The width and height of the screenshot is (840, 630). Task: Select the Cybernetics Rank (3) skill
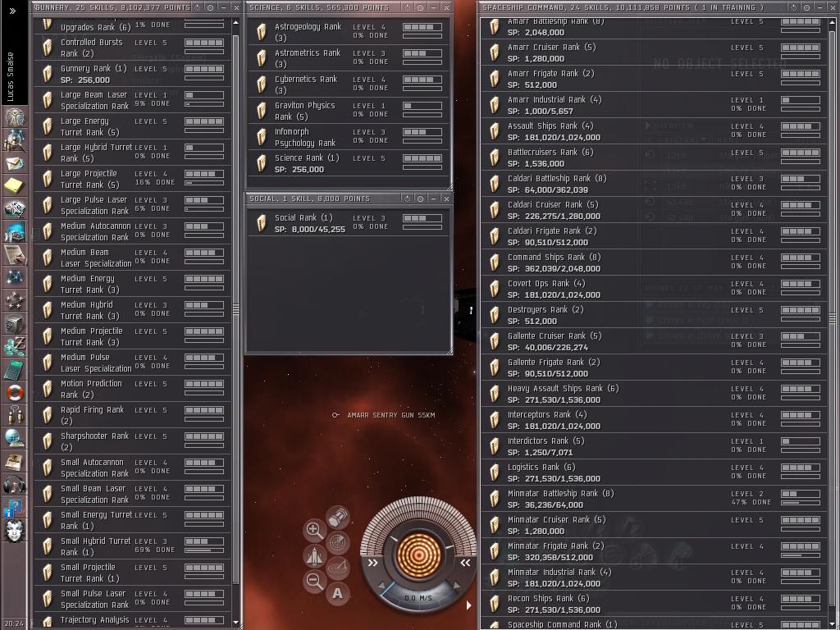[348, 84]
